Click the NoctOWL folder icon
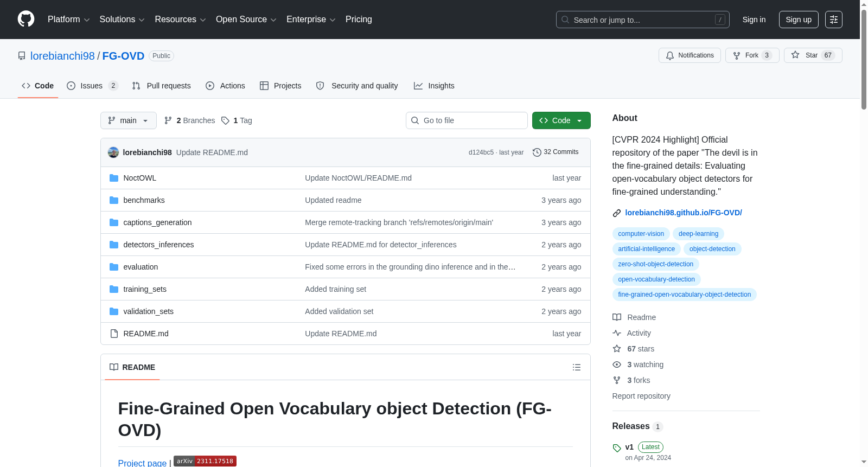 click(114, 178)
